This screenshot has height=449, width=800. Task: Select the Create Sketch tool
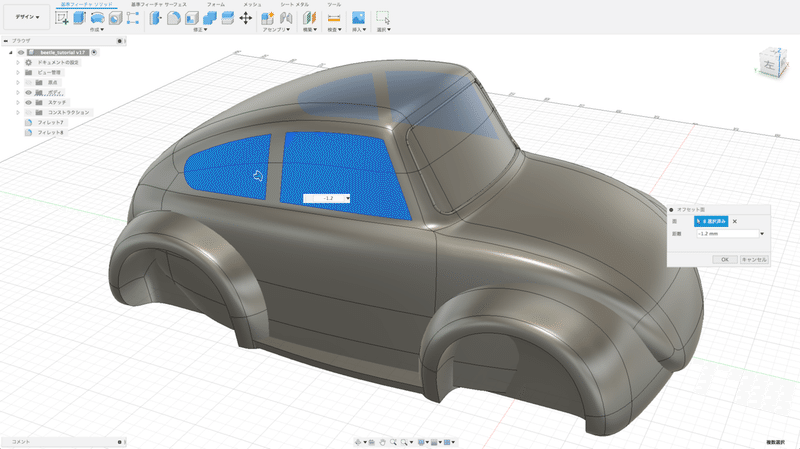(62, 18)
